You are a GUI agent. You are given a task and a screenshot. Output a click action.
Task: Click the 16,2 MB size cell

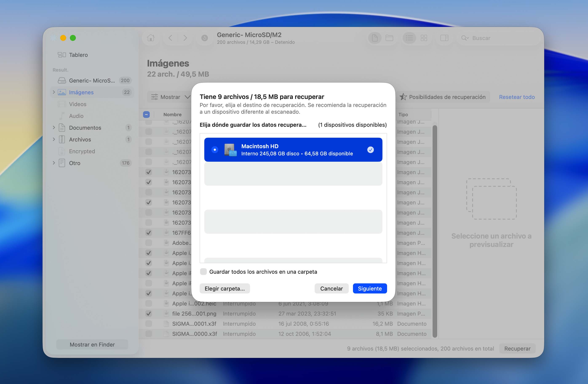tap(382, 324)
